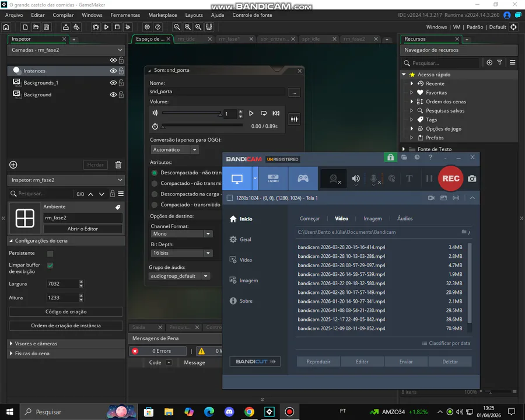Click the snd_porta volume slider
525x420 pixels.
[x=191, y=113]
